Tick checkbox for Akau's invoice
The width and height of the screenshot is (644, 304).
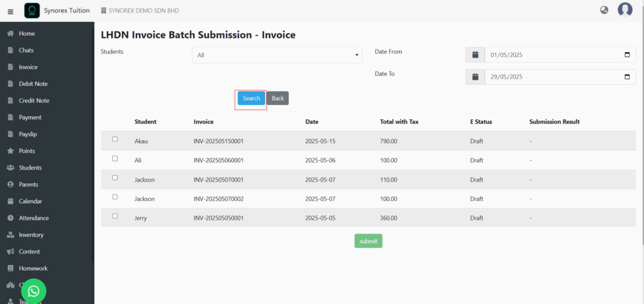point(115,139)
